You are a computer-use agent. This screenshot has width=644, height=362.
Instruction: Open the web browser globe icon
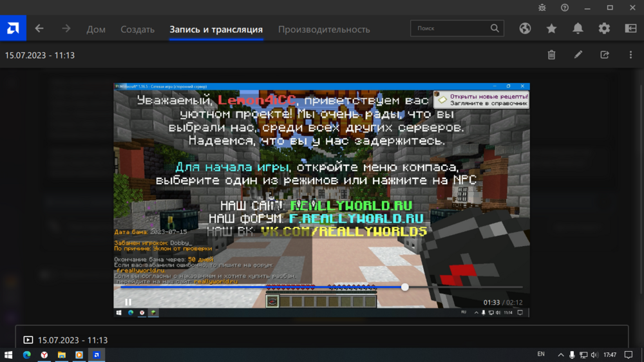pyautogui.click(x=525, y=28)
